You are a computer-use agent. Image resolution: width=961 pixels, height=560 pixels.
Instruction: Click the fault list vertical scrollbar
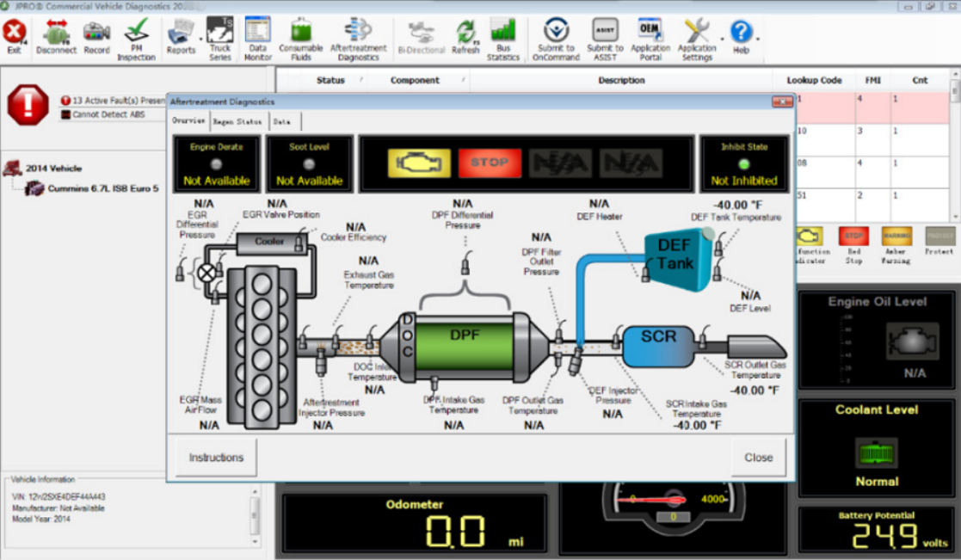pyautogui.click(x=955, y=145)
